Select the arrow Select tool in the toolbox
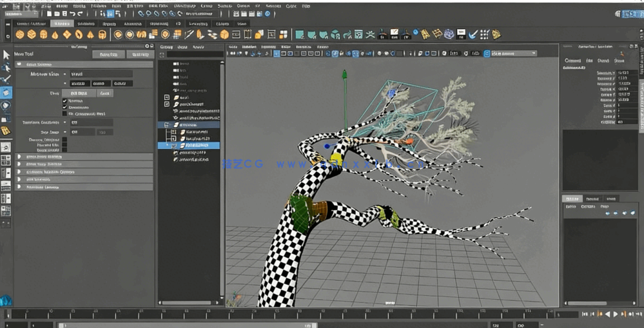Image resolution: width=644 pixels, height=328 pixels. 6,55
